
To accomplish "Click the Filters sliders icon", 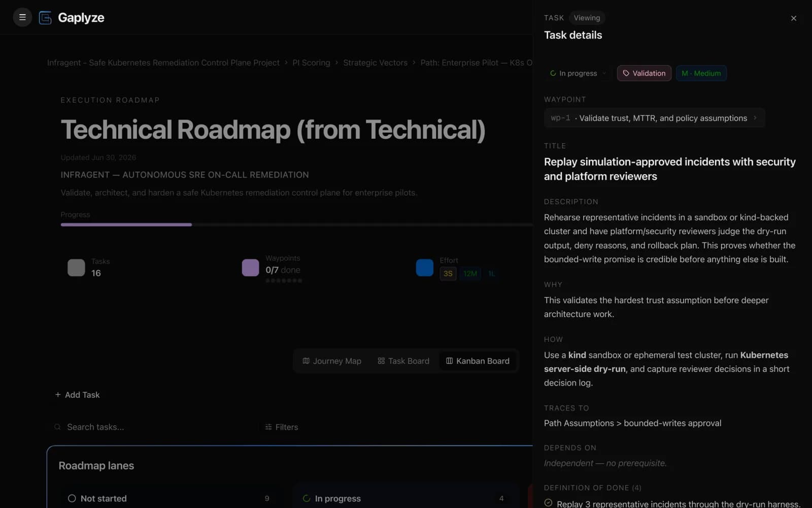I will (268, 427).
